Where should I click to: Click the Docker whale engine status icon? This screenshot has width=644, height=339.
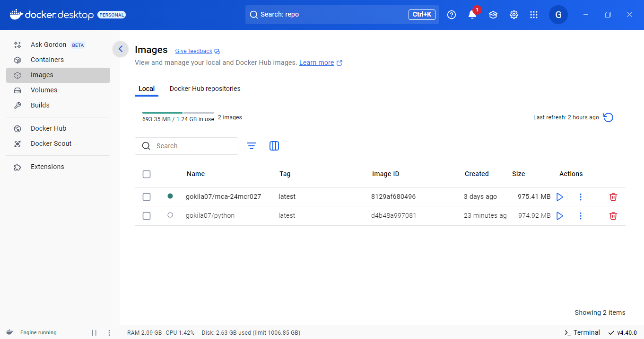click(x=9, y=332)
